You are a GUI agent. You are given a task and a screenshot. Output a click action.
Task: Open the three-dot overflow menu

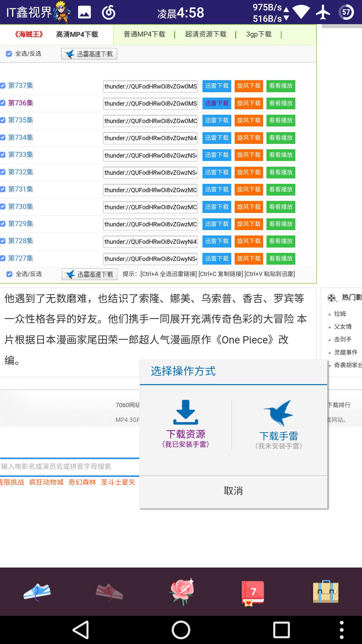click(x=342, y=630)
